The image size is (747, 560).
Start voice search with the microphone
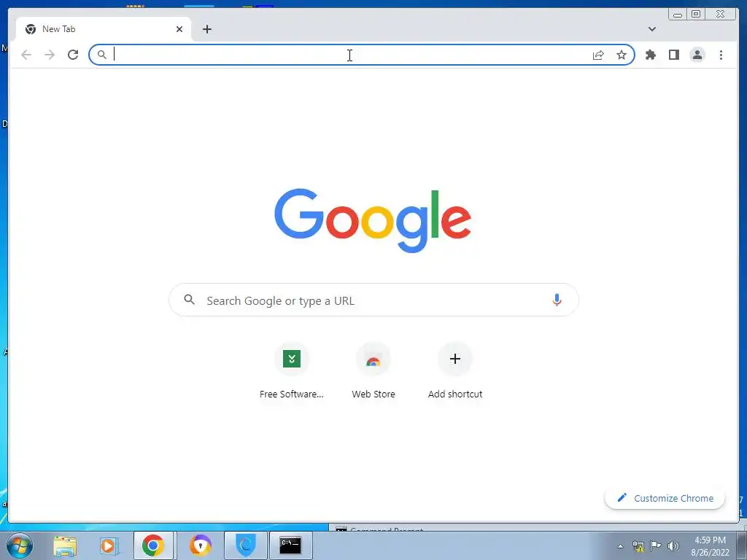557,300
